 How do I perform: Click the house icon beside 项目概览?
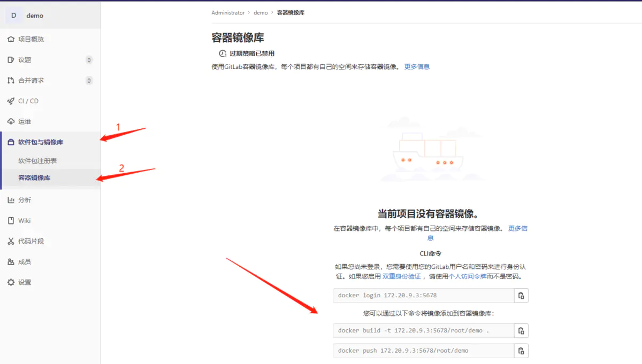11,40
